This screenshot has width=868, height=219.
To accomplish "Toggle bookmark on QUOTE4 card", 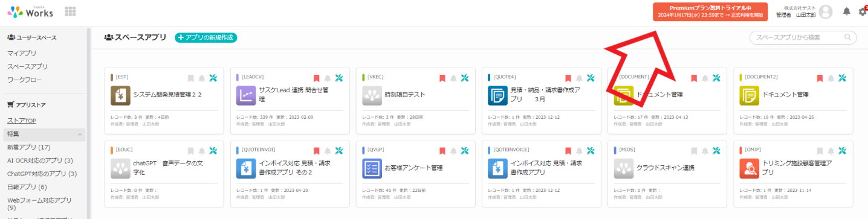I will pyautogui.click(x=568, y=78).
